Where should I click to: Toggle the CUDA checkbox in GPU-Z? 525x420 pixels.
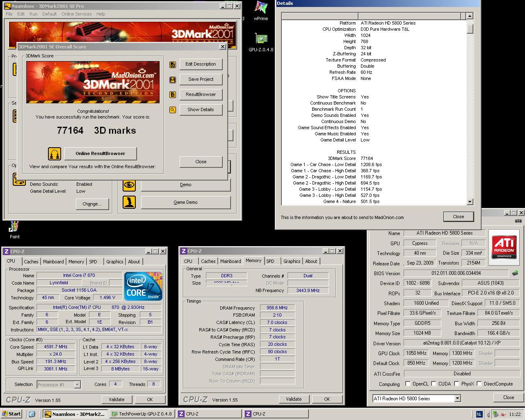coord(434,384)
